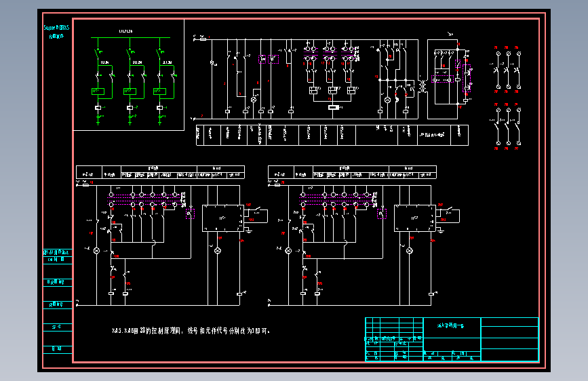Viewport: 588px width, 381px height.
Task: Pick the green horizontal busbar in the single-line diagram
Action: (x=130, y=37)
